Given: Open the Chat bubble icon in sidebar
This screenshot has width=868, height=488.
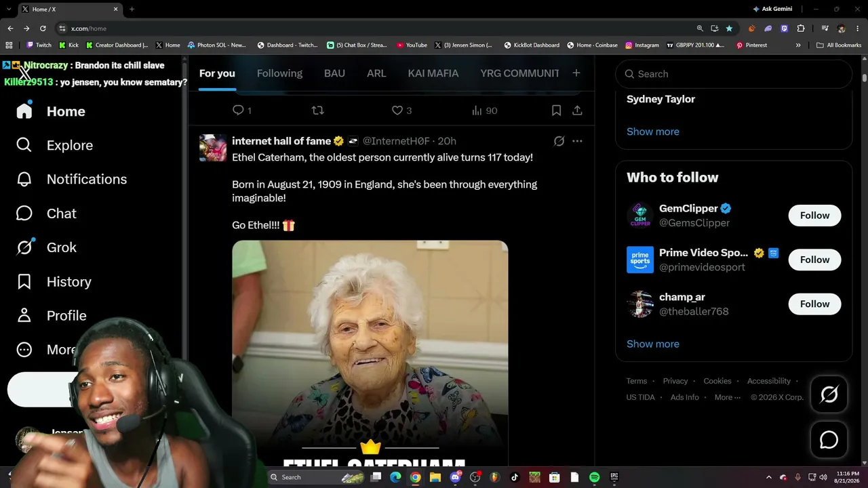Looking at the screenshot, I should click(x=24, y=213).
